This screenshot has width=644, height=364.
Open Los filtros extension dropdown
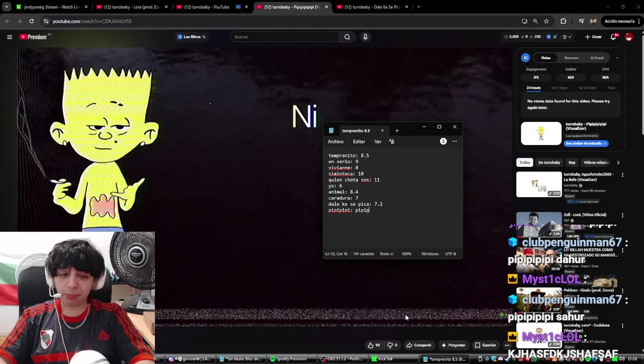pos(191,37)
